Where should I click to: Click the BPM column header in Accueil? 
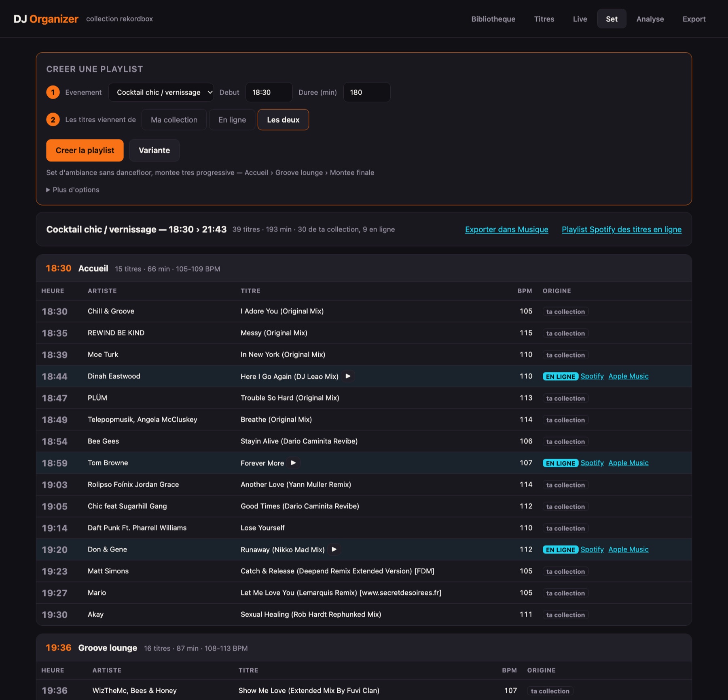click(x=525, y=291)
